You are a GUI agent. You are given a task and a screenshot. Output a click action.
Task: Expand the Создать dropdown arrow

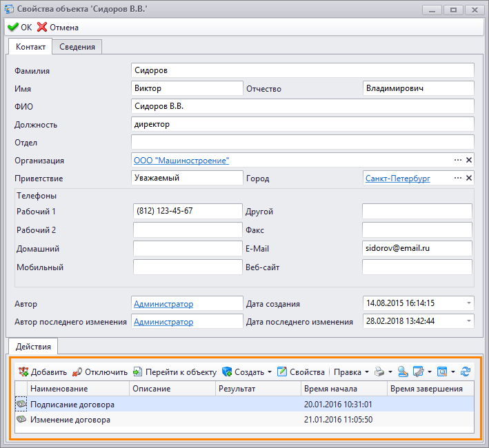coord(270,372)
